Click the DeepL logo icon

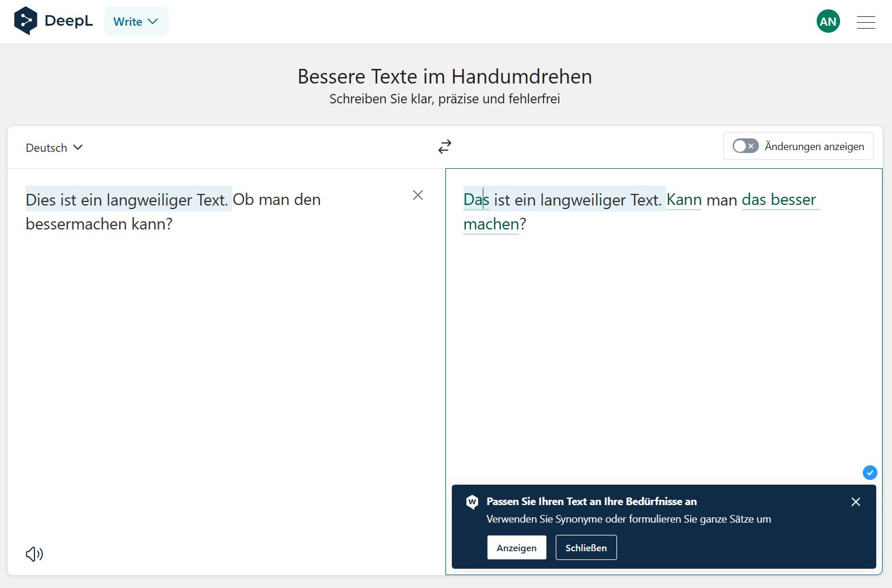[x=25, y=21]
